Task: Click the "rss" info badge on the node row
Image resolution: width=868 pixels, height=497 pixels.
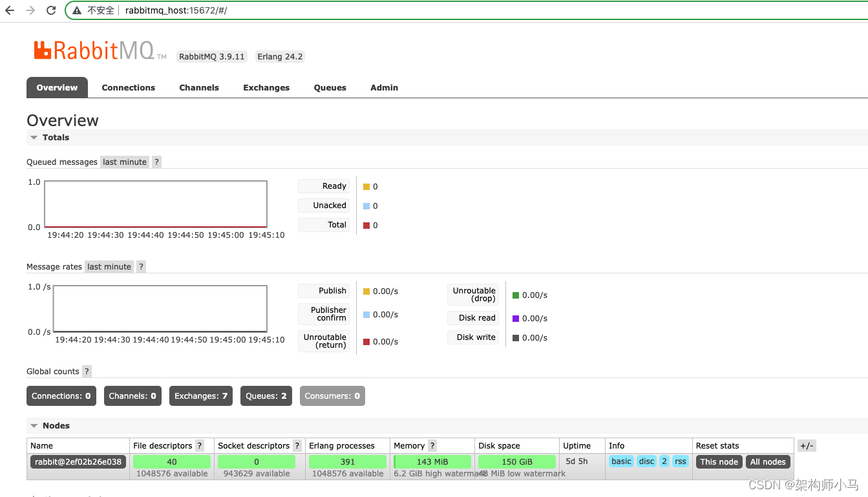Action: pos(680,461)
